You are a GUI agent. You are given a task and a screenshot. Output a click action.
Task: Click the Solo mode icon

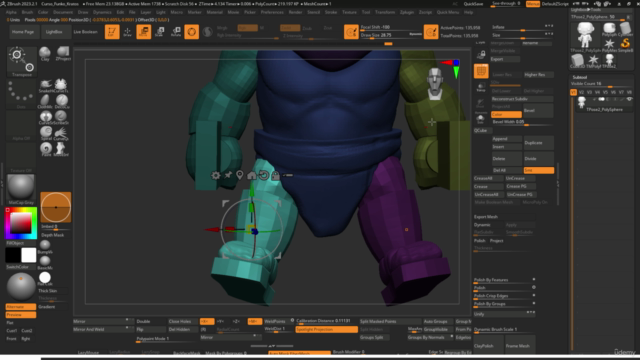[x=480, y=119]
